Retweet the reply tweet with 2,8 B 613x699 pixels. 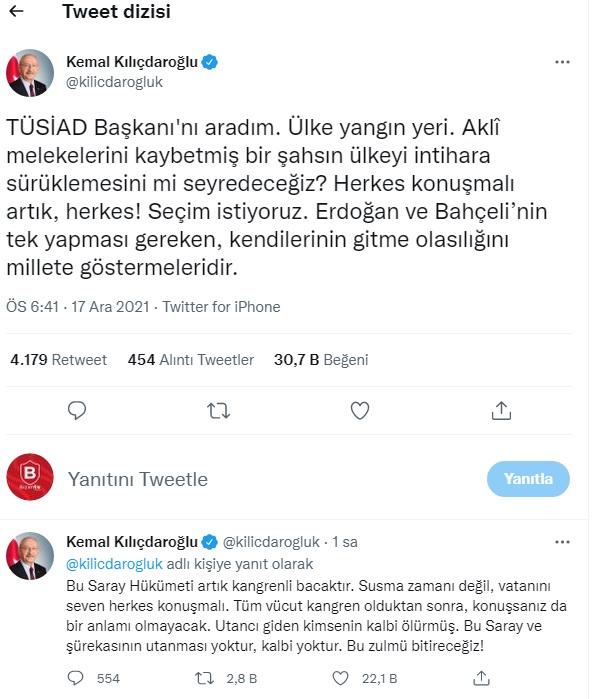pos(203,679)
